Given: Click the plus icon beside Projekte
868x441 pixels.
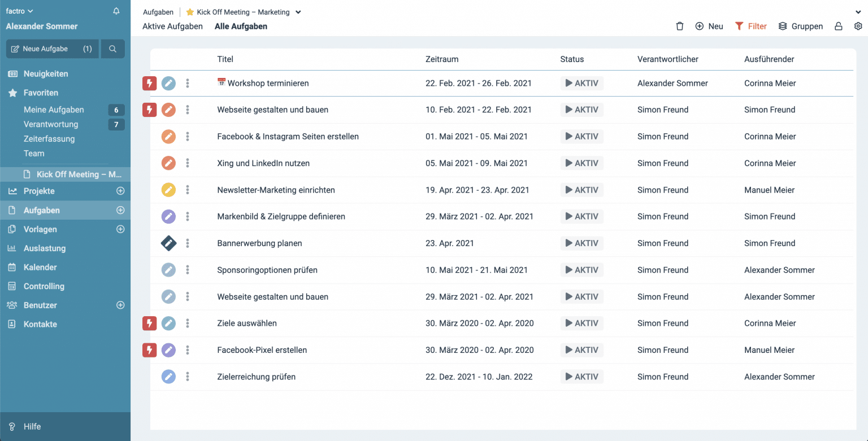Looking at the screenshot, I should point(120,191).
